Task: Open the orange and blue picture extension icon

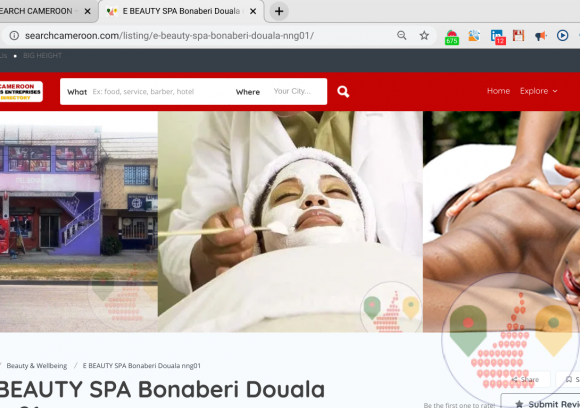Action: point(474,36)
